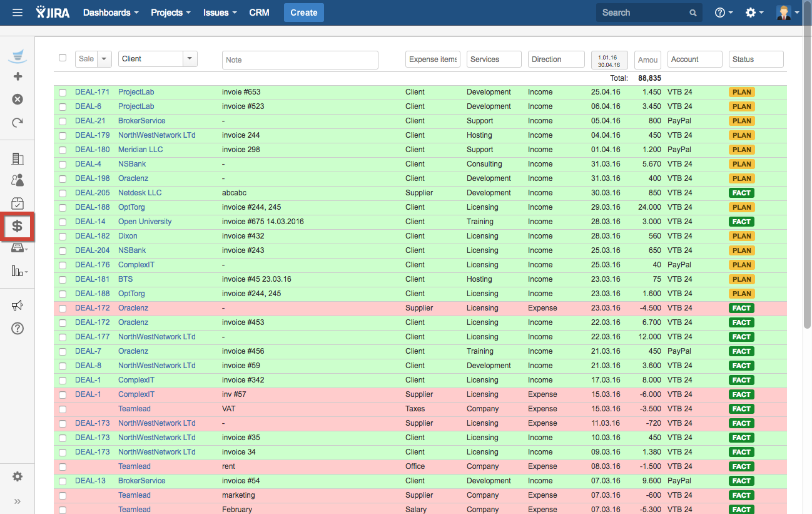812x514 pixels.
Task: Open the Client filter dropdown
Action: [x=190, y=59]
